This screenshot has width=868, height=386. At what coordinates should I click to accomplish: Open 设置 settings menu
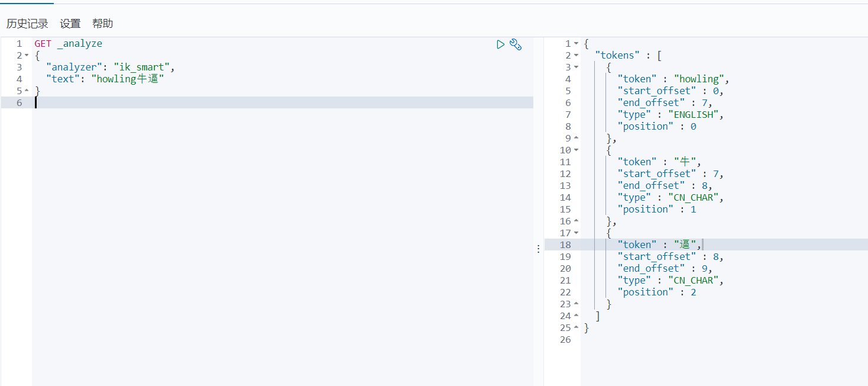coord(70,24)
